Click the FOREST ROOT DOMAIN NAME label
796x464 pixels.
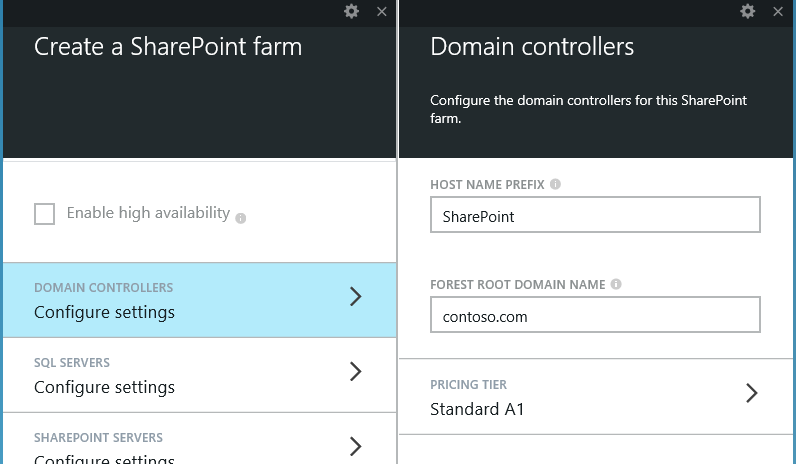(518, 285)
